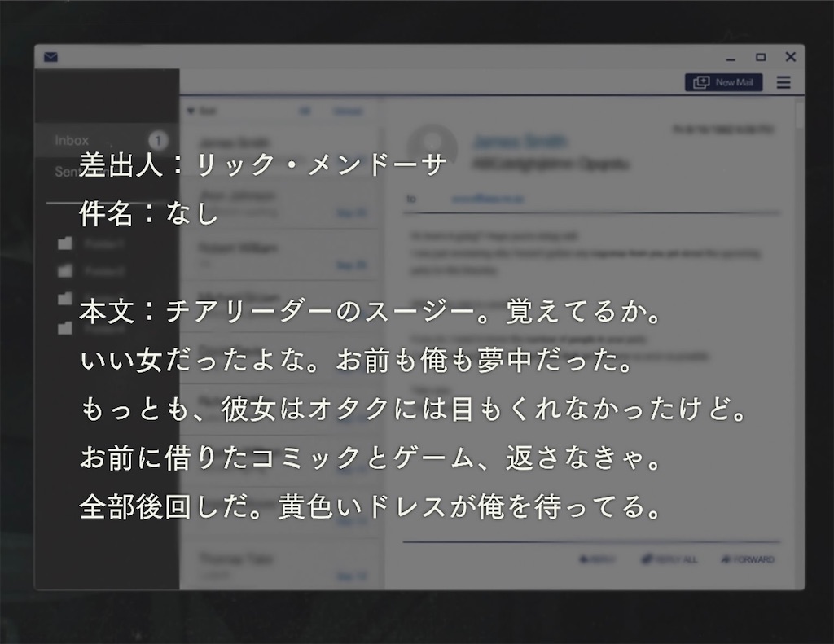
Task: Maximize the mail window
Action: pyautogui.click(x=761, y=57)
